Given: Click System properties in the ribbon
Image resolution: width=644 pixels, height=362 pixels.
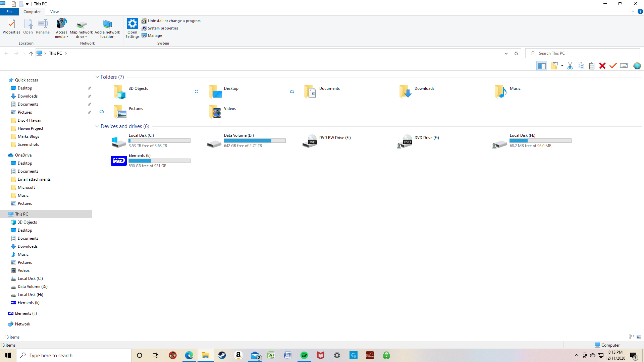Looking at the screenshot, I should click(162, 28).
